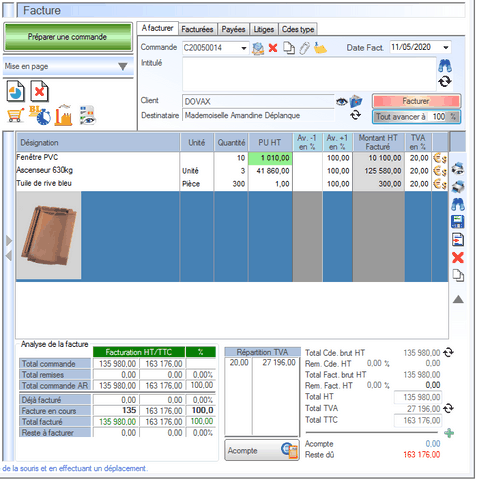The image size is (477, 480).
Task: Click euro icon on Tuile de rive bleu row
Action: point(440,184)
